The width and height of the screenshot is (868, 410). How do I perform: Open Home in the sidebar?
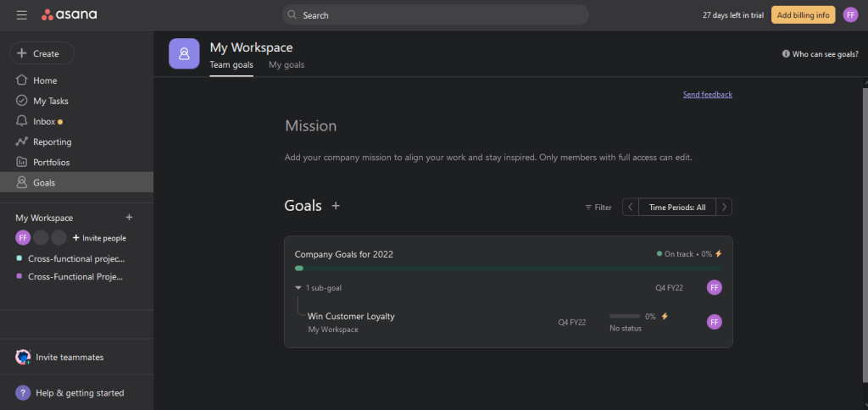(x=76, y=80)
